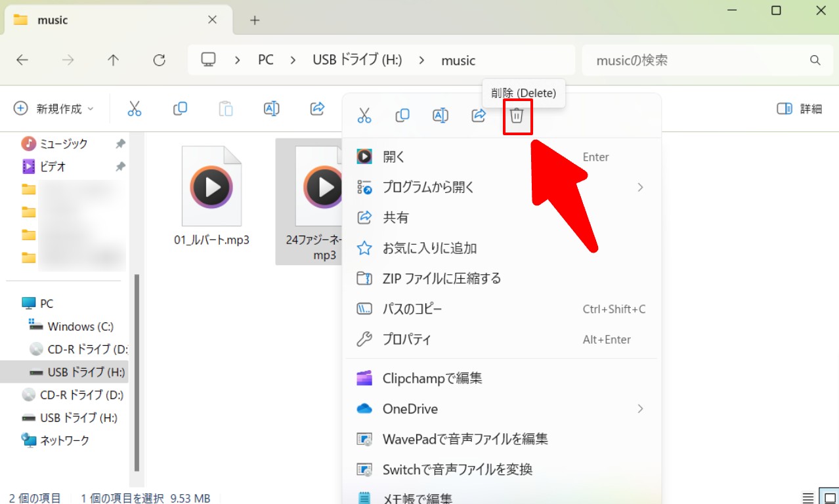The width and height of the screenshot is (839, 504).
Task: Click the 2 個の項目 status text
Action: [35, 498]
